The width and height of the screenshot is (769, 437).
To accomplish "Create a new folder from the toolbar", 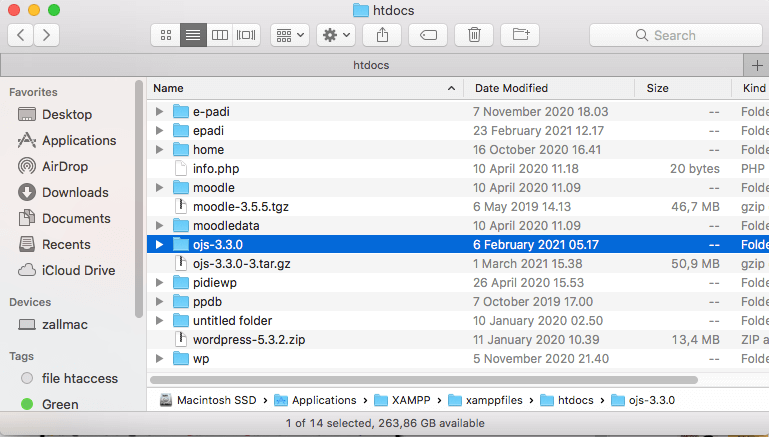I will (520, 35).
